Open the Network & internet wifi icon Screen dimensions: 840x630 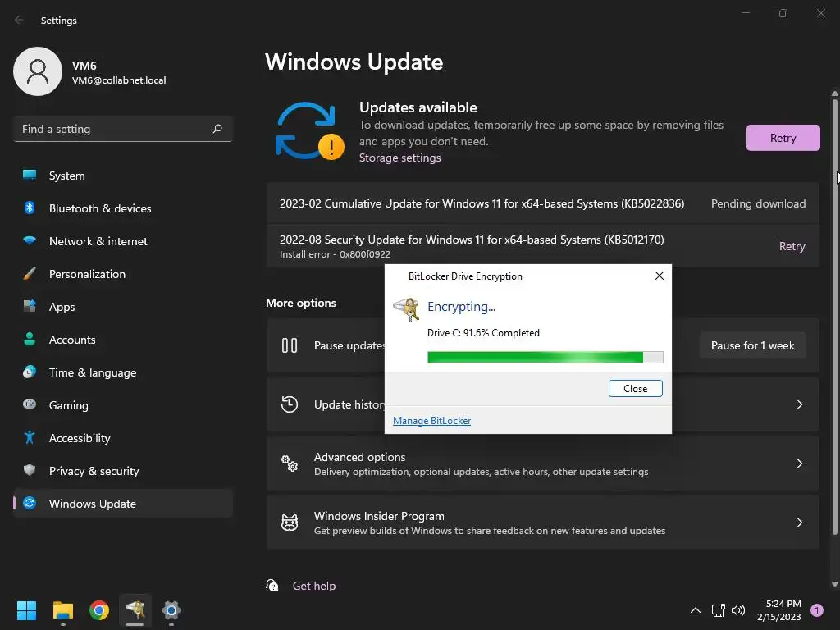pyautogui.click(x=30, y=240)
